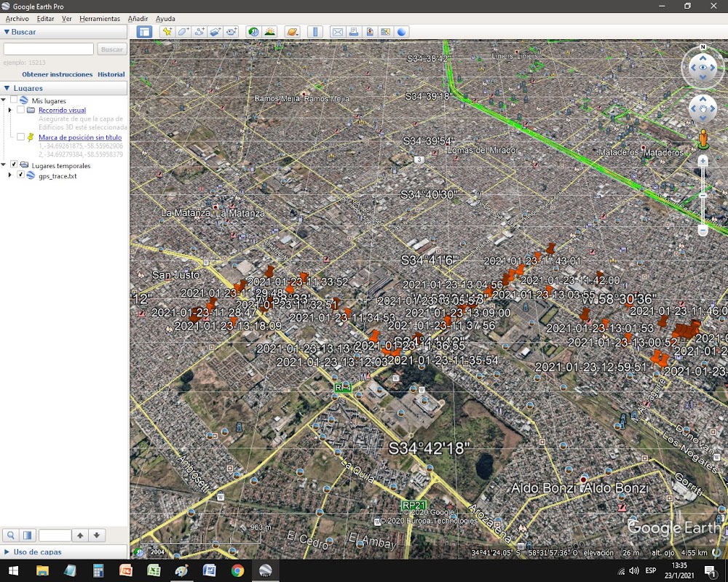
Task: Click the Email envelope toolbar icon
Action: (338, 32)
